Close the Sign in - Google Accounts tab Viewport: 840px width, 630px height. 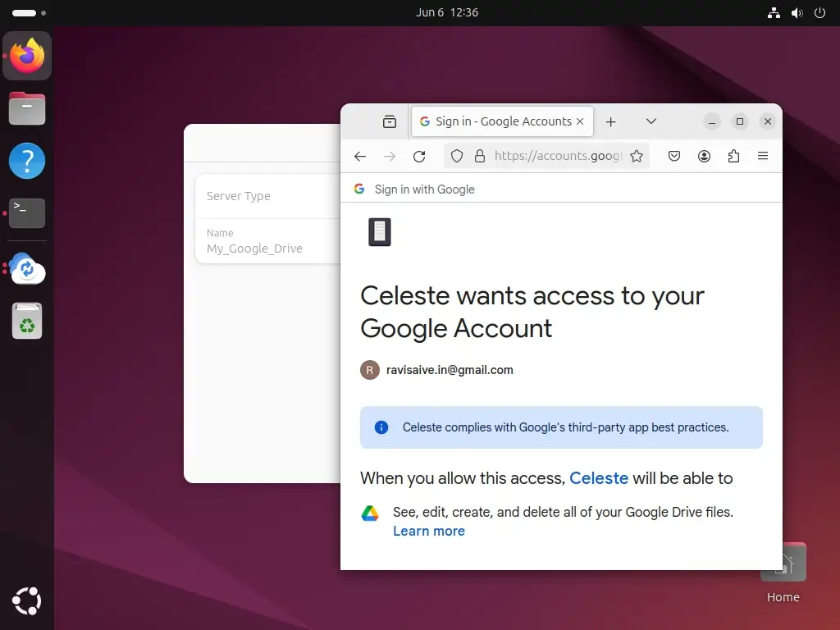(x=580, y=121)
